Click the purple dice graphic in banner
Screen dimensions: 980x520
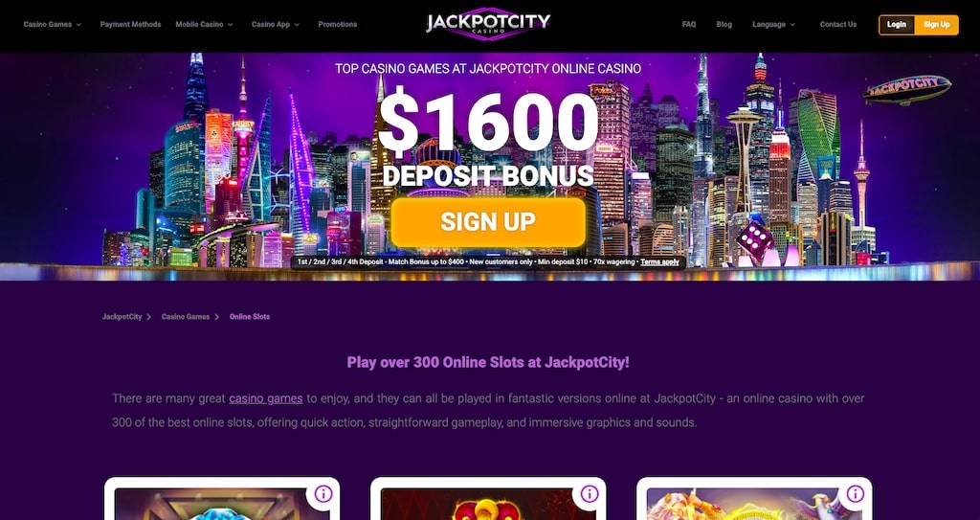point(754,241)
